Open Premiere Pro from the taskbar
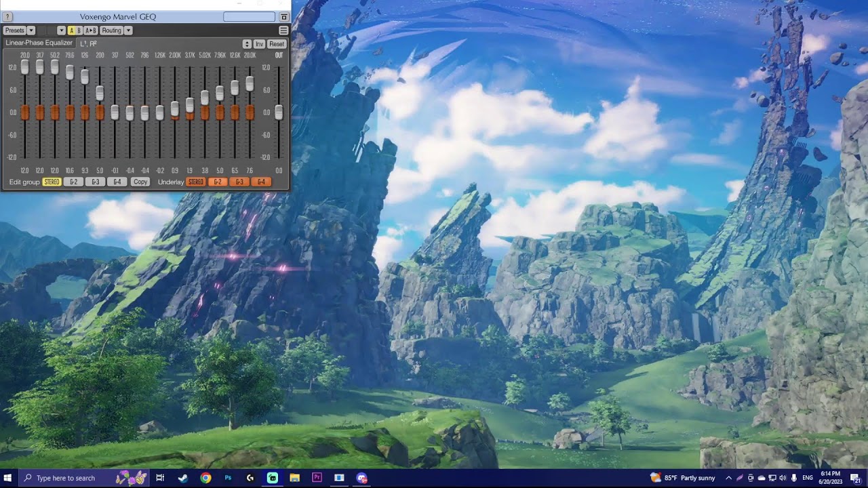868x488 pixels. 317,478
